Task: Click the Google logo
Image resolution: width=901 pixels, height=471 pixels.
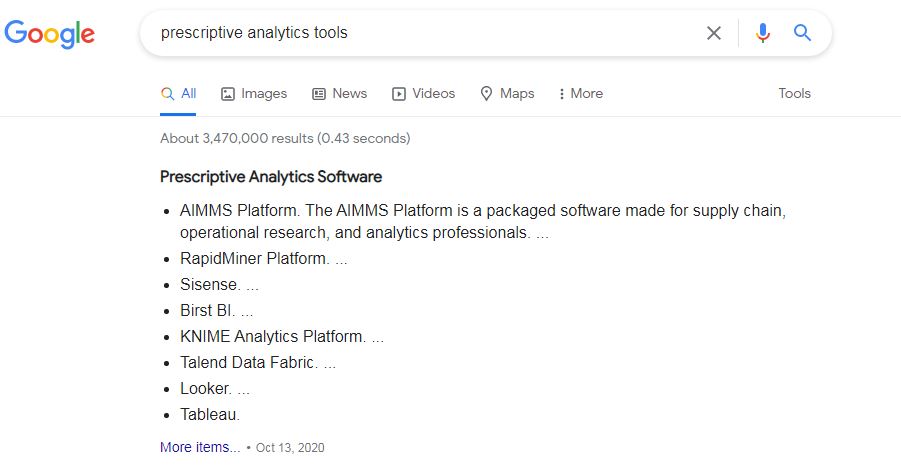Action: (x=49, y=34)
